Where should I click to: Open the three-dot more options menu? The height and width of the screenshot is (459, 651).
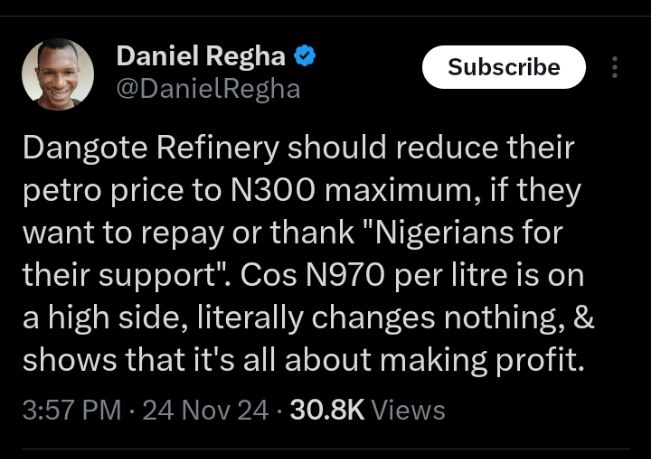(614, 67)
